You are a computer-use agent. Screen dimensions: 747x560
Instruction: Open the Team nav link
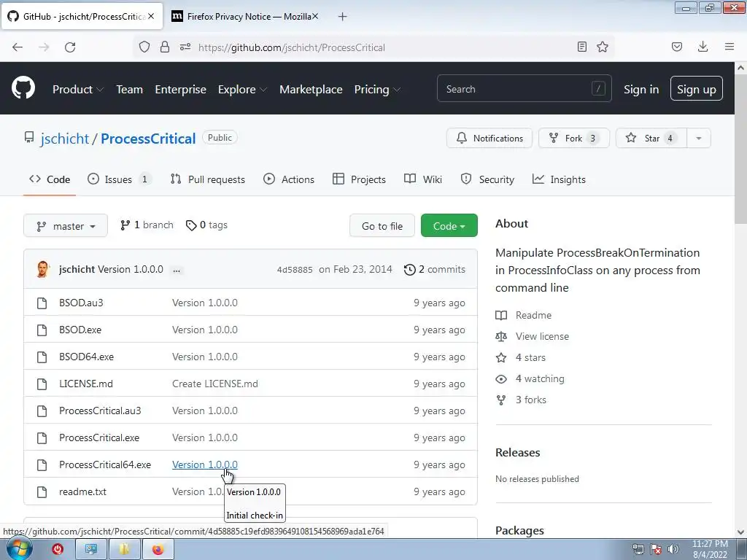pyautogui.click(x=130, y=90)
